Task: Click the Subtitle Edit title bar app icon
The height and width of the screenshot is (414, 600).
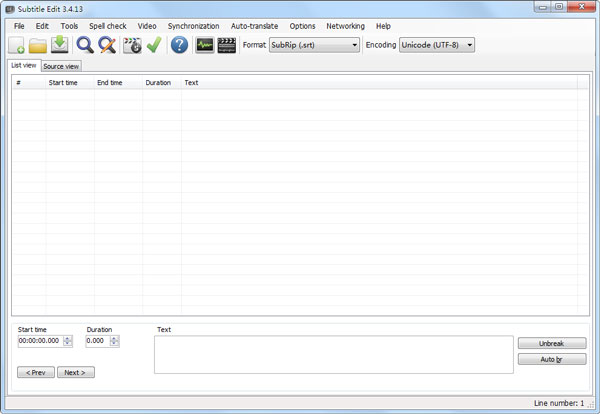Action: point(10,9)
